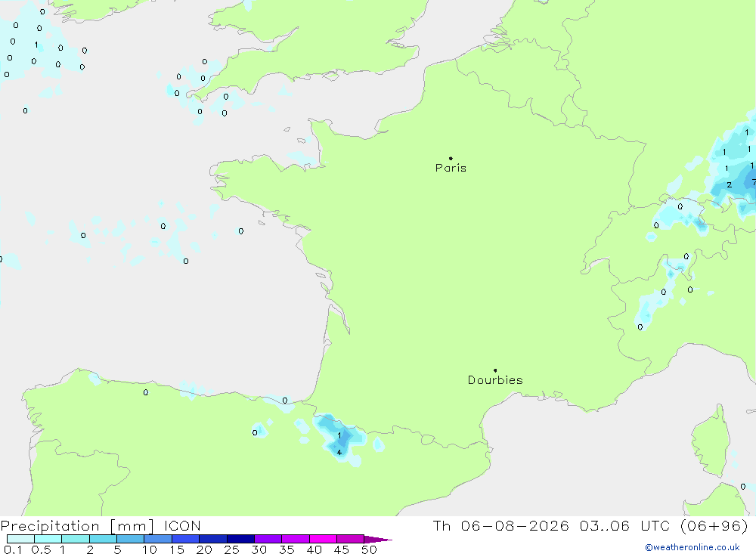Pick legend swatch between 0.5 and 1
Image resolution: width=756 pixels, height=554 pixels.
pyautogui.click(x=48, y=539)
